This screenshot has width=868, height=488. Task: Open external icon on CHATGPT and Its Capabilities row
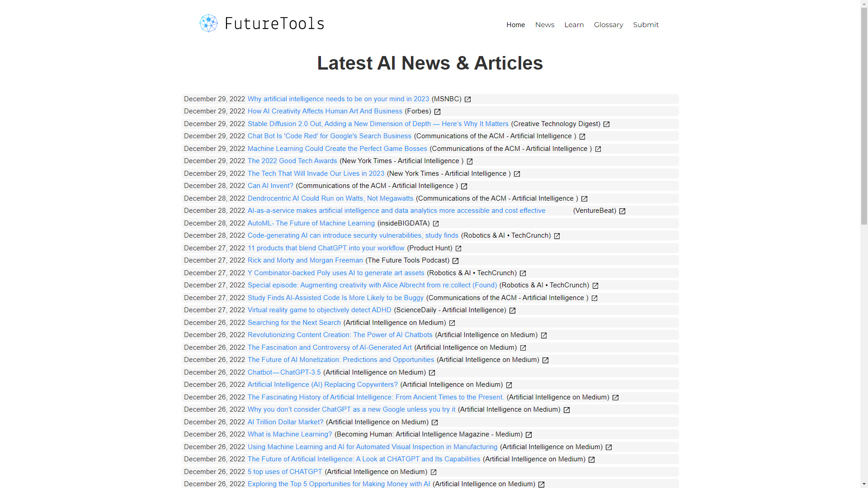pos(592,460)
